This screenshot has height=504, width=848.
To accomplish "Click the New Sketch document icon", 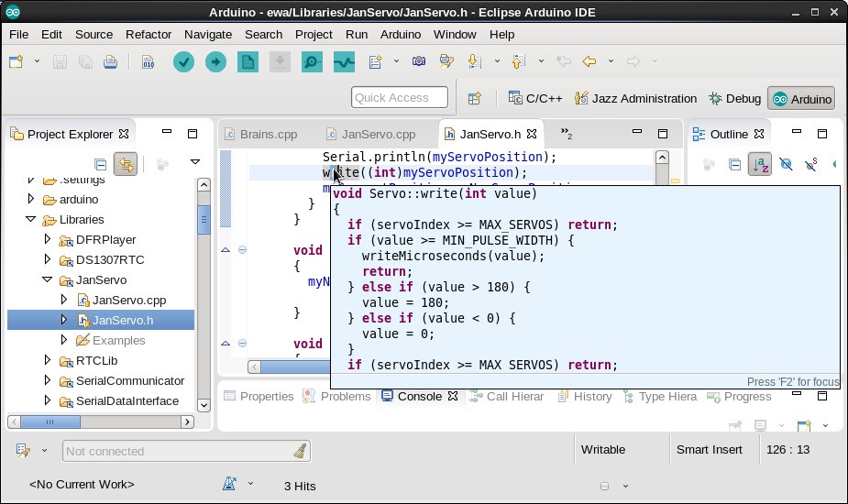I will pyautogui.click(x=248, y=62).
